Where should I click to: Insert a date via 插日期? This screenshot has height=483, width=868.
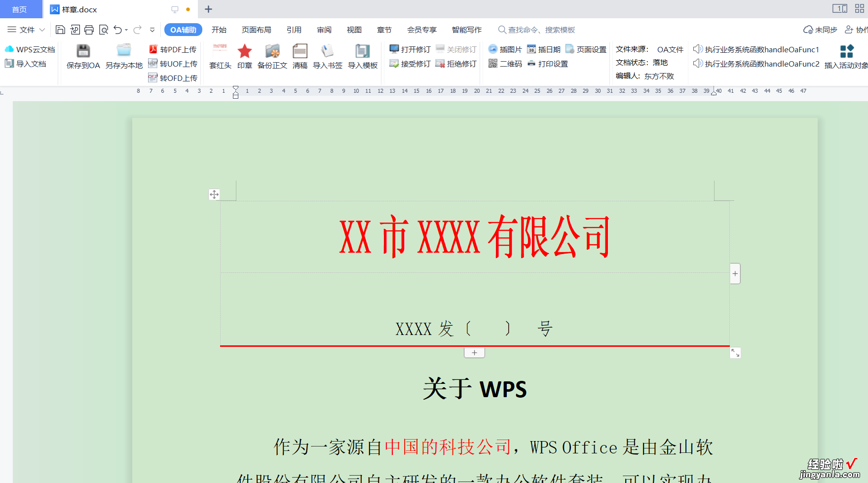(543, 49)
